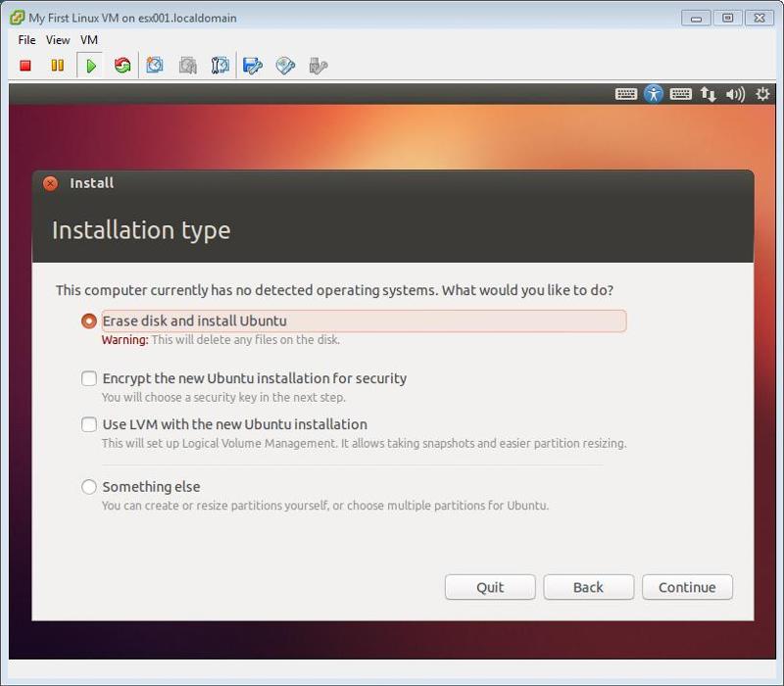Maximize the VM console window
Screen dimensions: 784x686
727,18
